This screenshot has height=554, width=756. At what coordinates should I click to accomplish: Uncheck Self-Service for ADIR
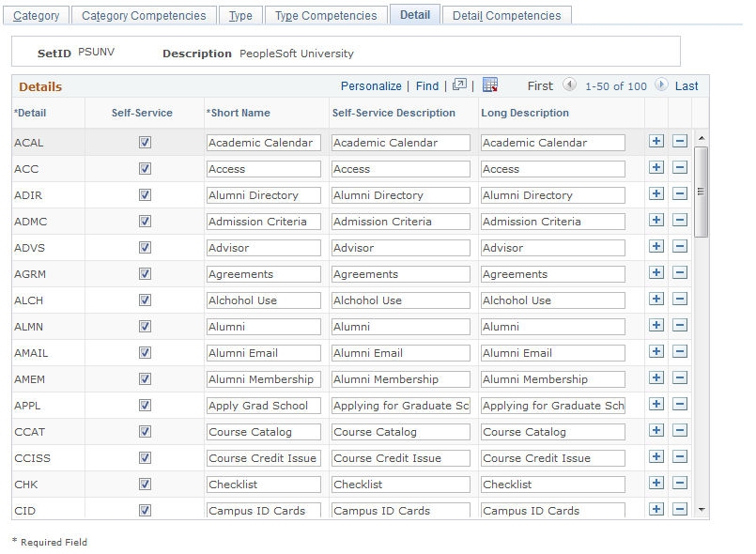[146, 194]
